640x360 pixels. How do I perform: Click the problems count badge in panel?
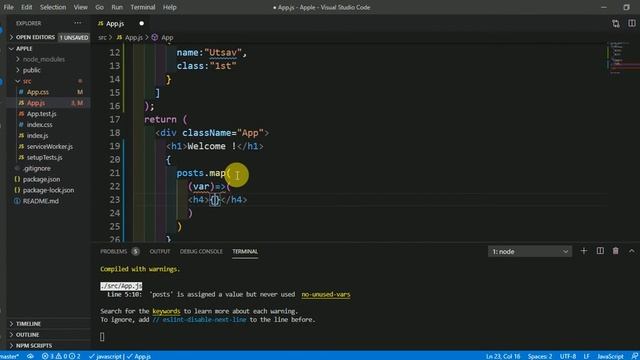tap(136, 251)
